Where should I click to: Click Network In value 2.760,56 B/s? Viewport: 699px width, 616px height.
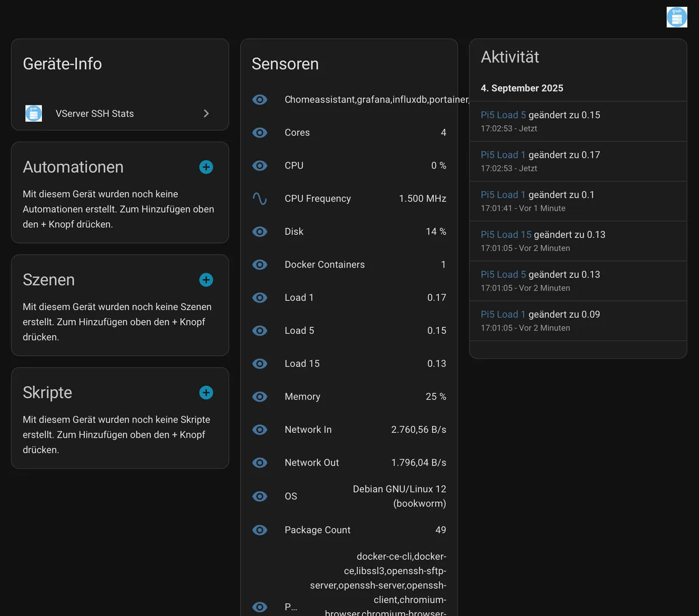point(419,430)
